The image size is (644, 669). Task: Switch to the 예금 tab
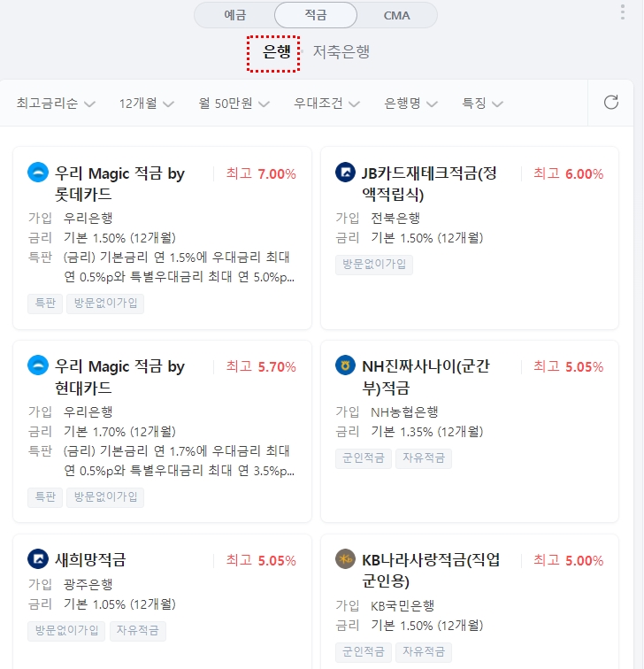pos(235,15)
